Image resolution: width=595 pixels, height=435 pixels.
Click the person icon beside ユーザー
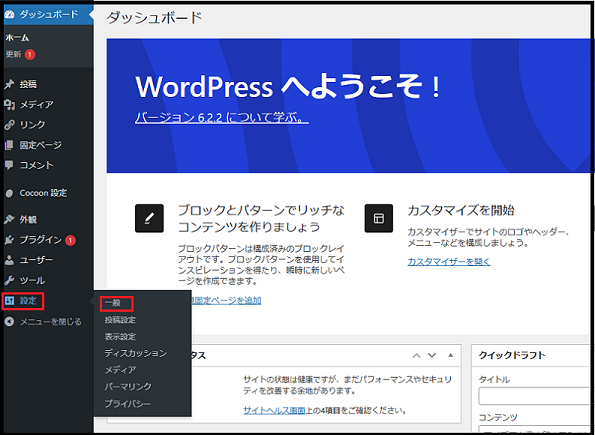9,260
